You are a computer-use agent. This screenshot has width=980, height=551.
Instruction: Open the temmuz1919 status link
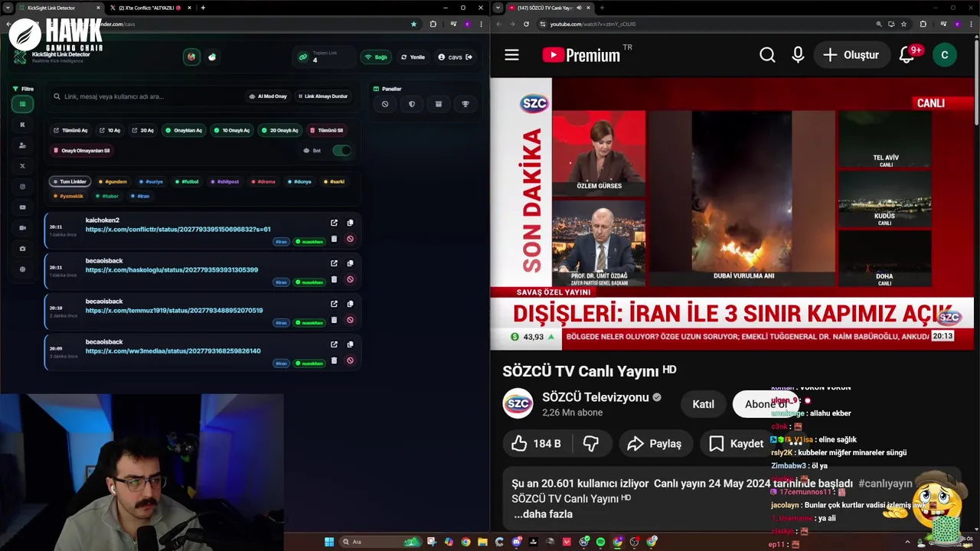174,310
